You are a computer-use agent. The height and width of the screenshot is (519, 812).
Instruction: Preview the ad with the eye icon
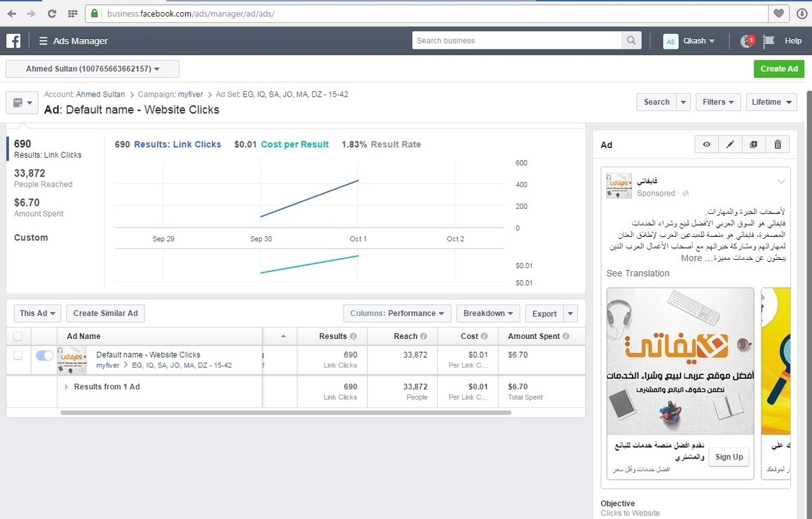tap(706, 144)
